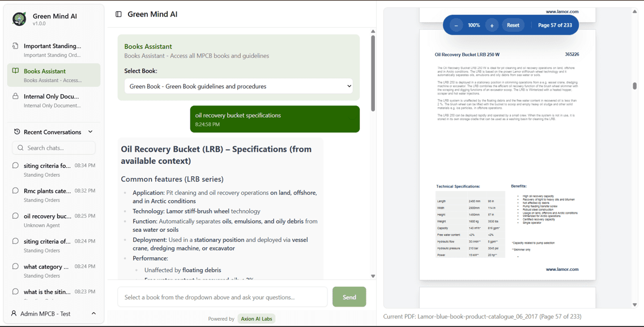The image size is (644, 327).
Task: Click chat bubble icon beside oil recovery conversation
Action: pos(16,216)
